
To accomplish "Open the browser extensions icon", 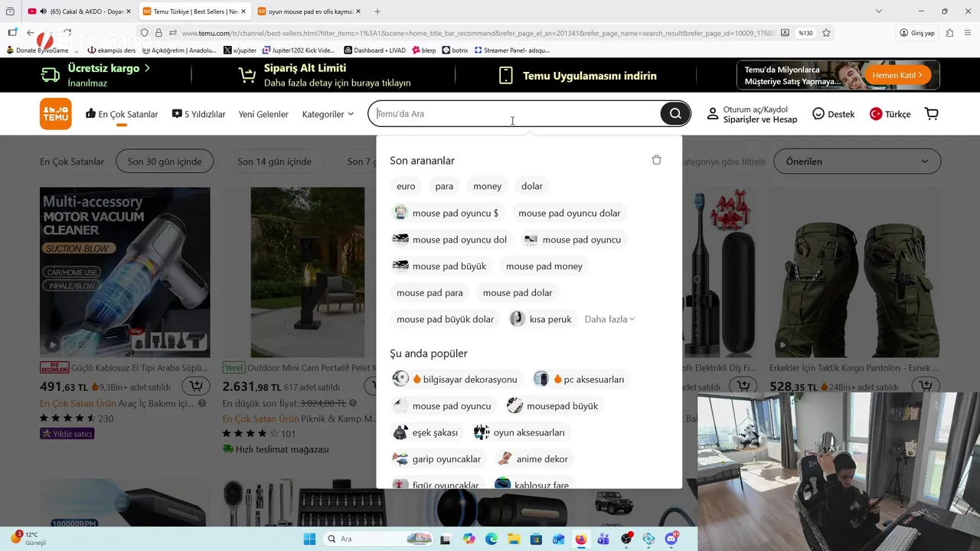I will coord(949,33).
